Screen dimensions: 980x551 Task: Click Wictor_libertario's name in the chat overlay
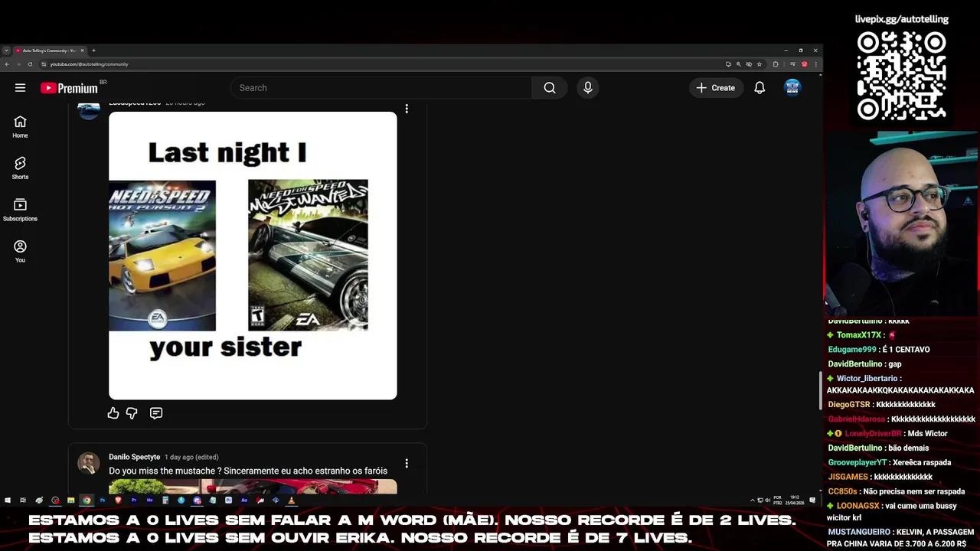tap(867, 378)
